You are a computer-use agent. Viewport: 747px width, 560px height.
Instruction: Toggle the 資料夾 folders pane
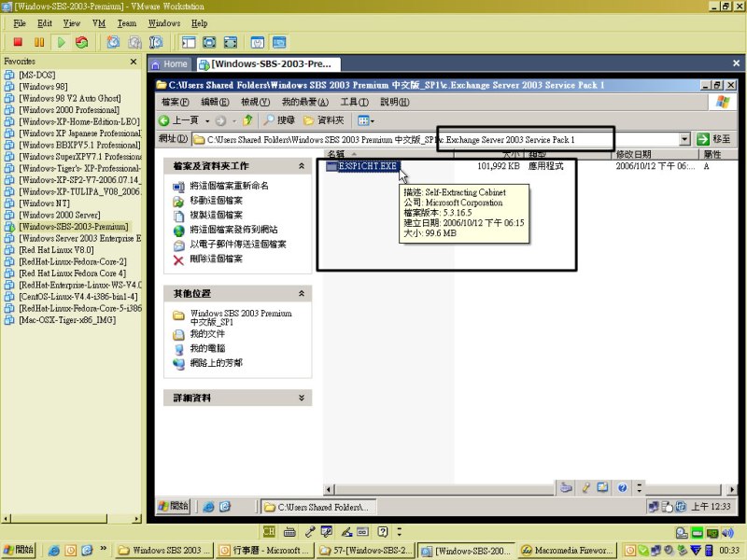pos(324,120)
